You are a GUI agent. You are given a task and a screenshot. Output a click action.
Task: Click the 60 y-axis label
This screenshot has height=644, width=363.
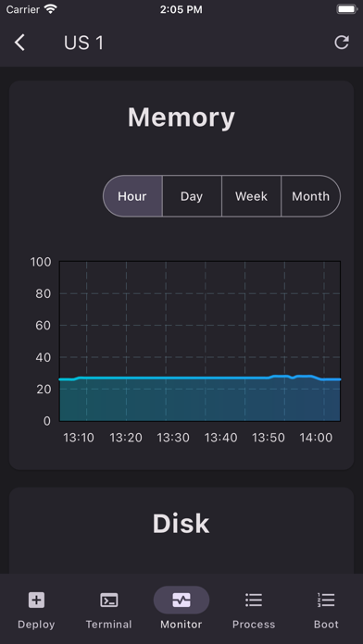44,326
